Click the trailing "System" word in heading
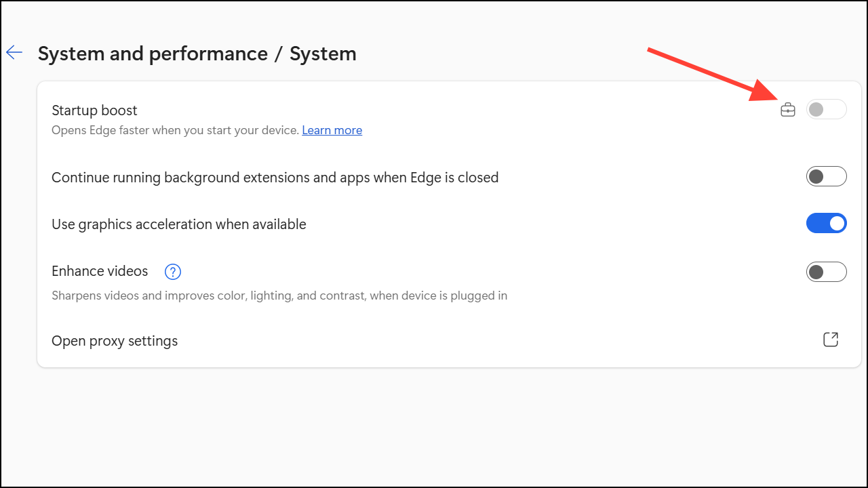The image size is (868, 488). (323, 54)
